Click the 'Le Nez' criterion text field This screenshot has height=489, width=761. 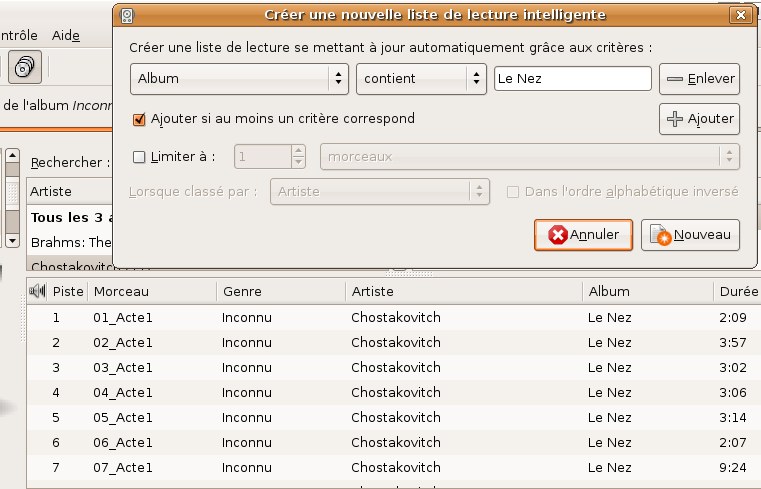pos(573,79)
